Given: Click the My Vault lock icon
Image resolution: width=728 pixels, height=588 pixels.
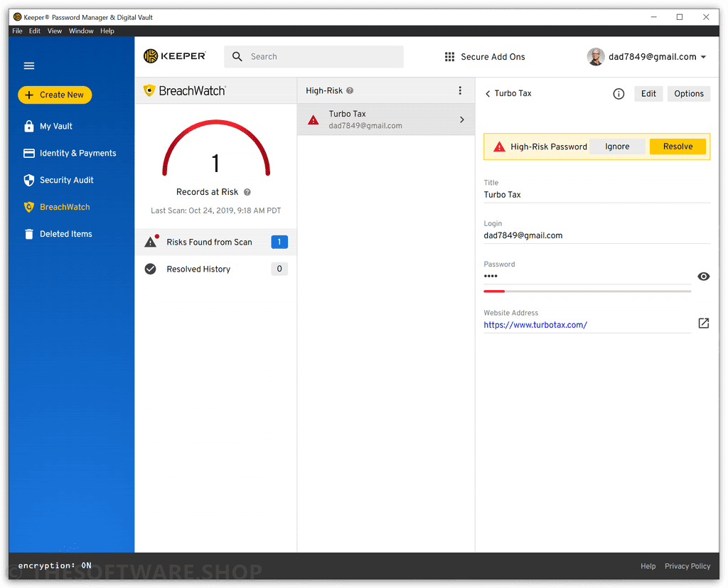Looking at the screenshot, I should click(x=28, y=126).
